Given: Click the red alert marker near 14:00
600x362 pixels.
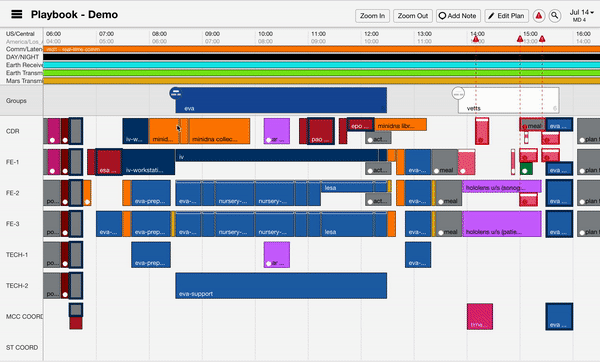Looking at the screenshot, I should [x=476, y=39].
